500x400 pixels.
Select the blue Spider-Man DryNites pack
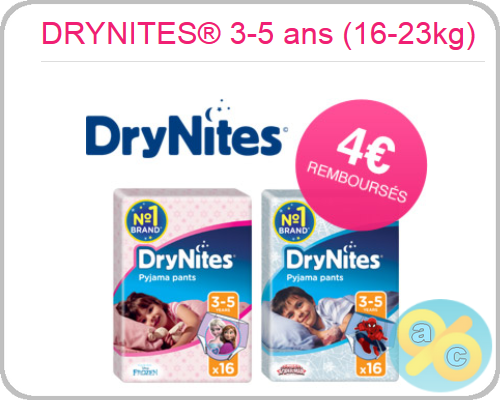pyautogui.click(x=330, y=285)
